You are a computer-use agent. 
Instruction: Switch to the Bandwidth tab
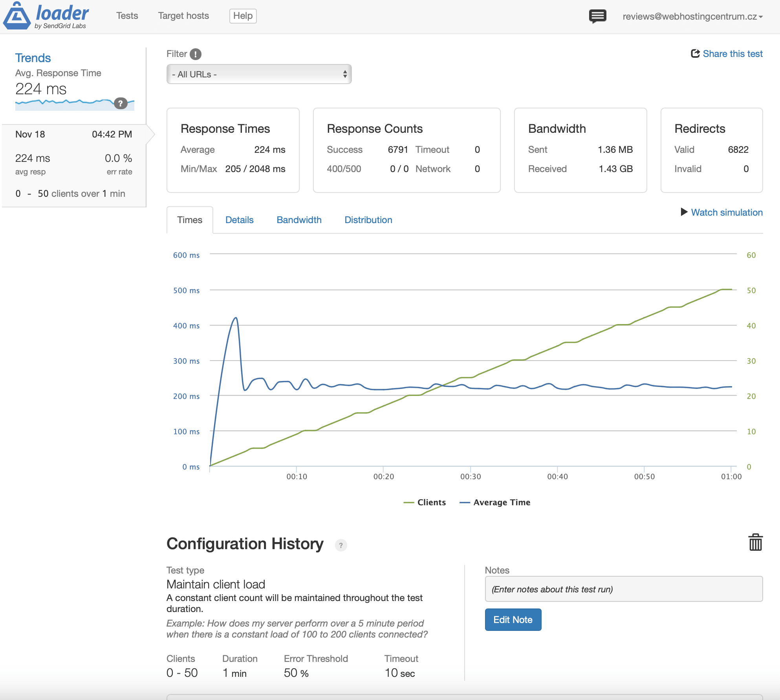299,220
